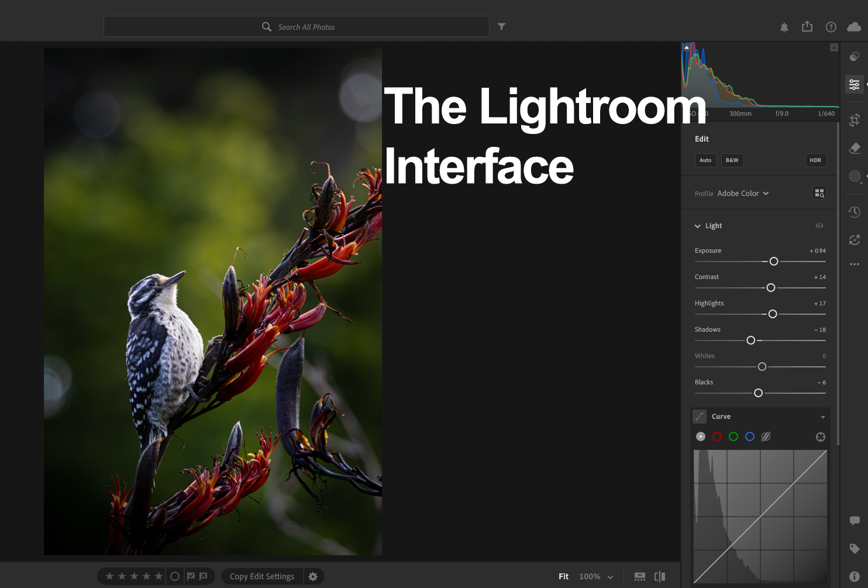
Task: Open the three-dot more options menu
Action: point(855,264)
